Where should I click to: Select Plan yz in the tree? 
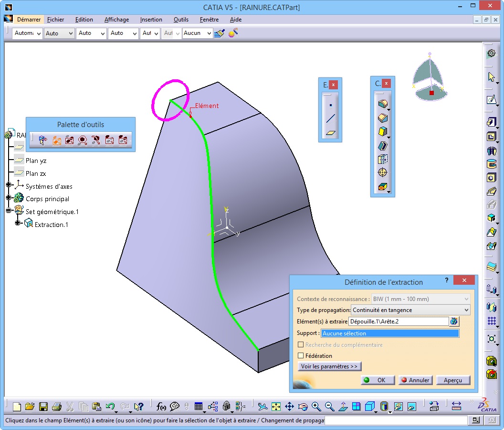tap(36, 161)
